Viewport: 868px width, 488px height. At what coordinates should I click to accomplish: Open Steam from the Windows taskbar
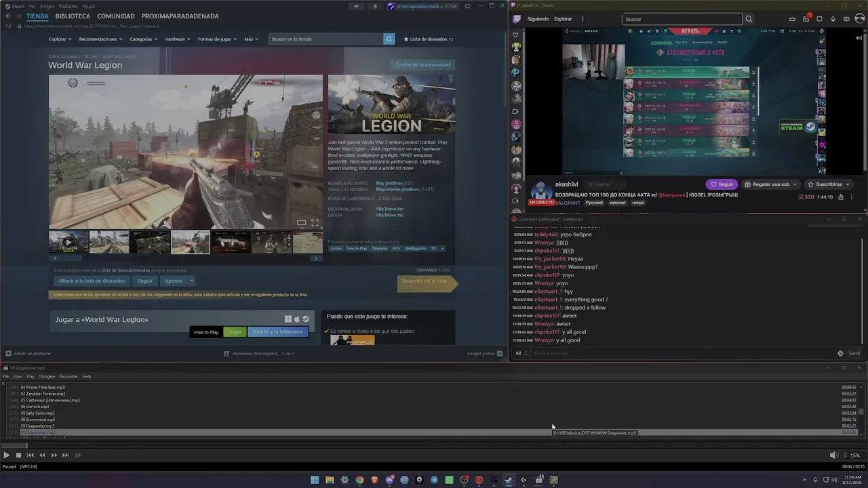509,481
